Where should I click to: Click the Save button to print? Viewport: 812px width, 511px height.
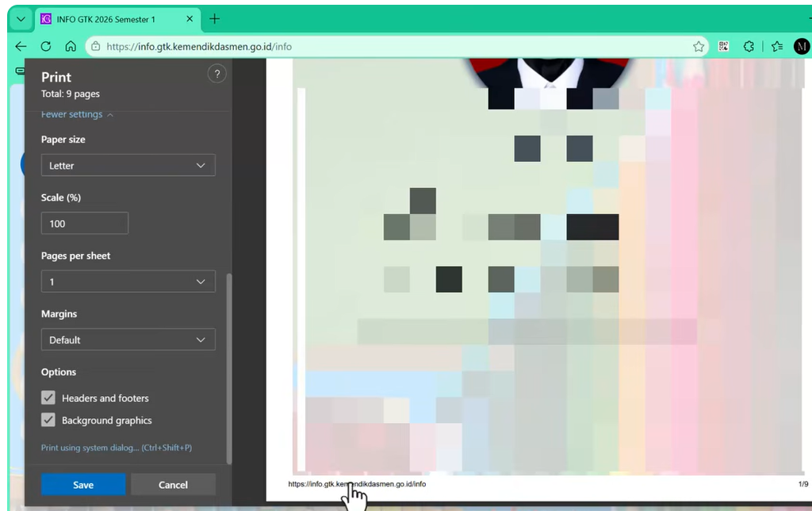click(82, 484)
